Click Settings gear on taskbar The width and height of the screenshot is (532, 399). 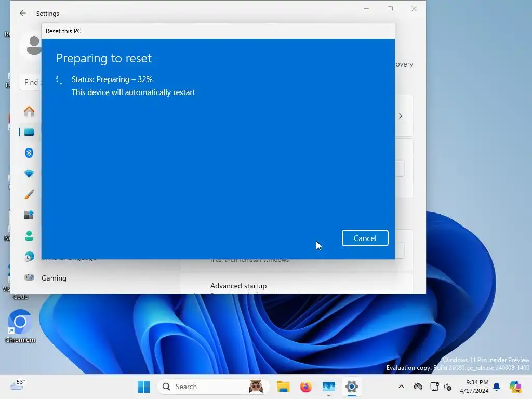(352, 387)
